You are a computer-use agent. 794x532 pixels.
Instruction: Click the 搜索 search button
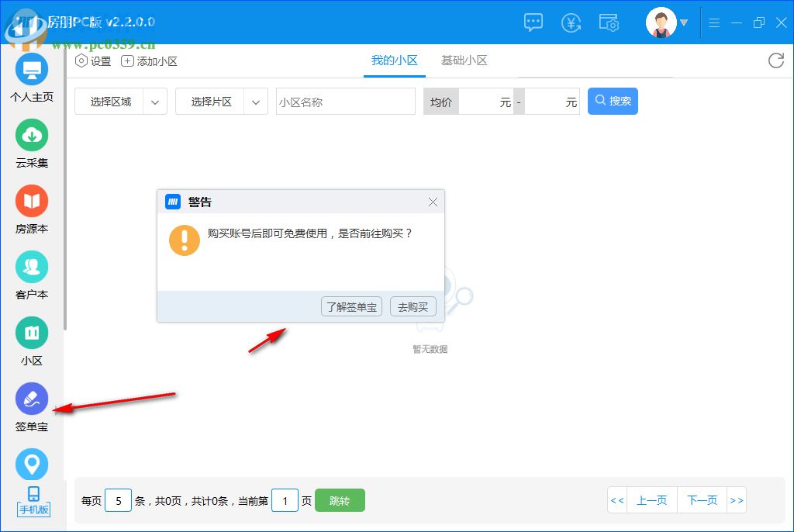click(x=613, y=101)
